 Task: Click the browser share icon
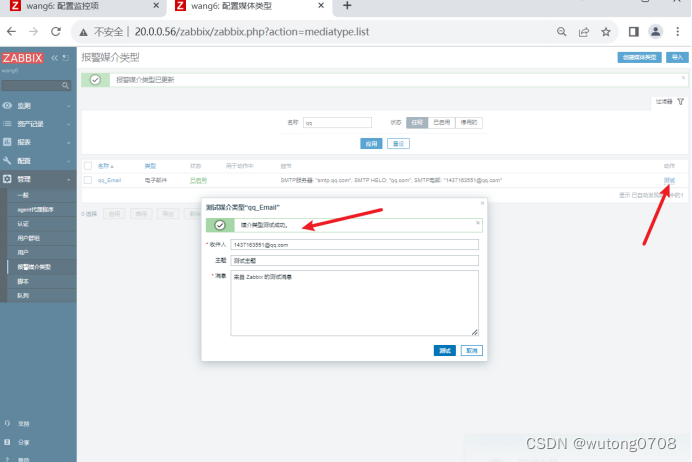coord(583,32)
